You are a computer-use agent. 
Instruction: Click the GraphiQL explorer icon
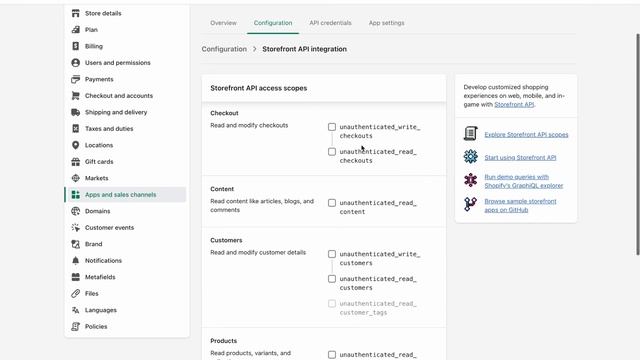471,180
